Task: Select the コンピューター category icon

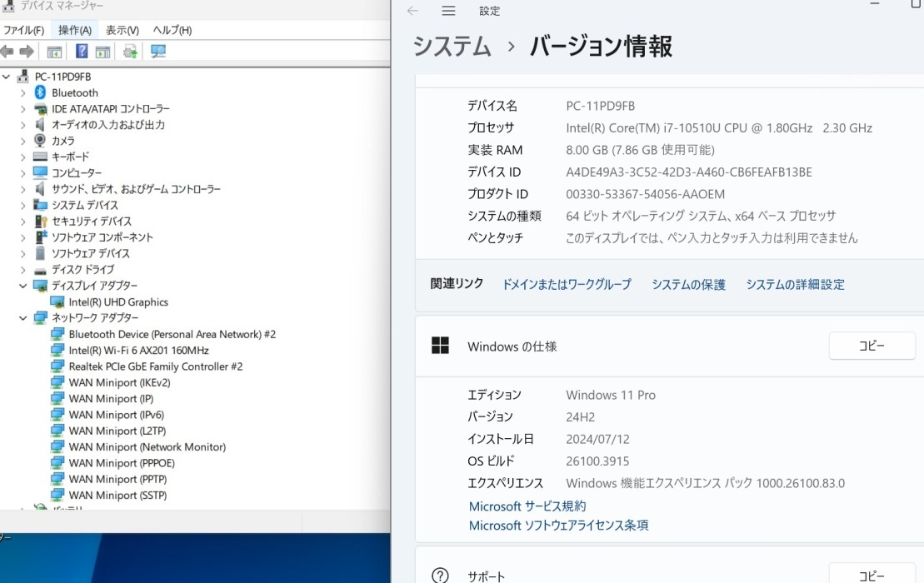Action: pos(40,172)
